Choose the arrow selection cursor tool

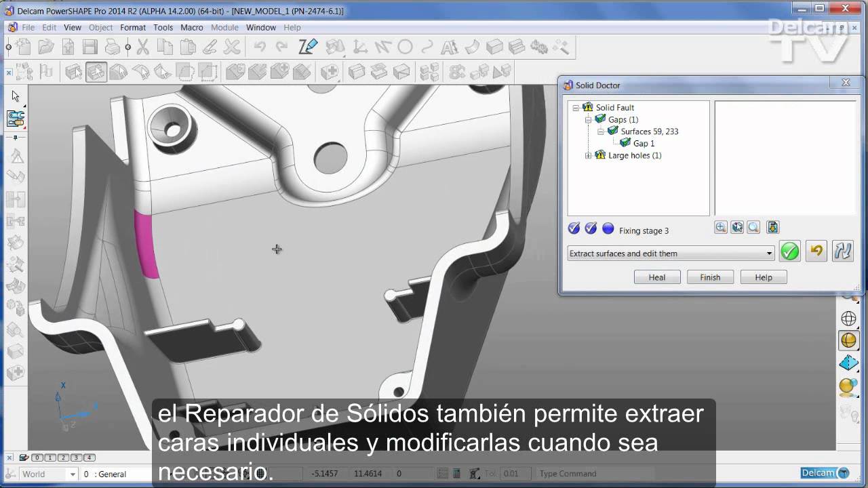[x=16, y=96]
